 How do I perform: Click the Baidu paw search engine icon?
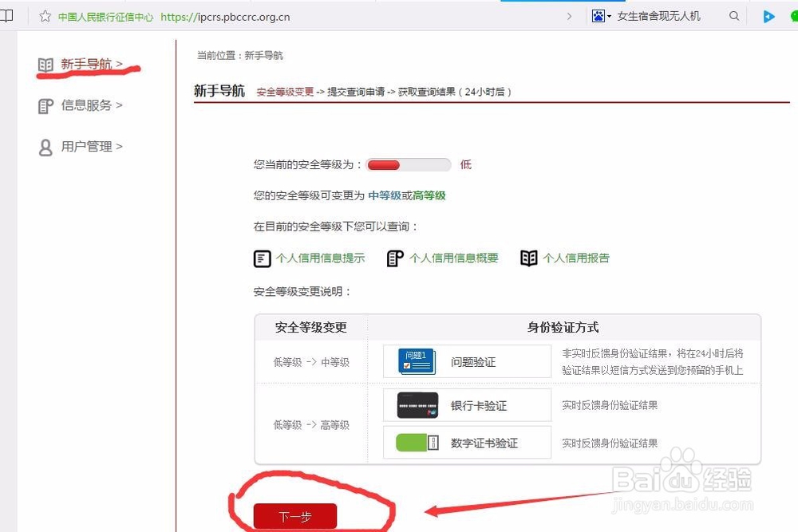tap(598, 16)
